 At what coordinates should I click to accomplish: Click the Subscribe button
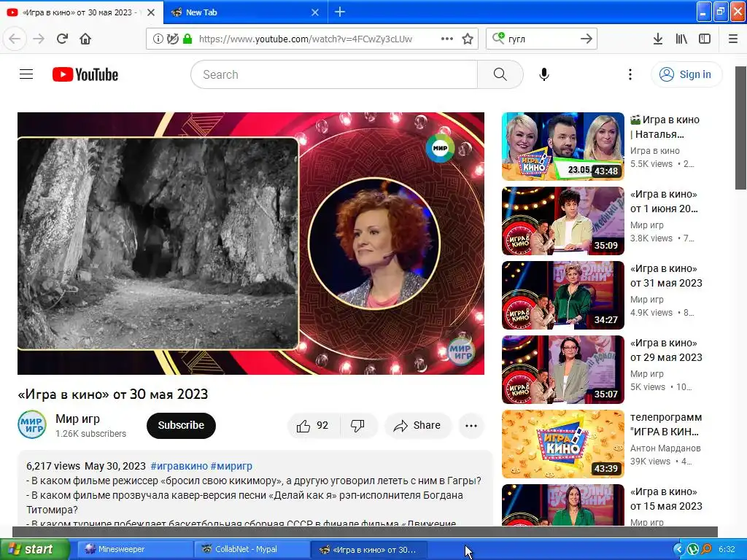tap(181, 425)
